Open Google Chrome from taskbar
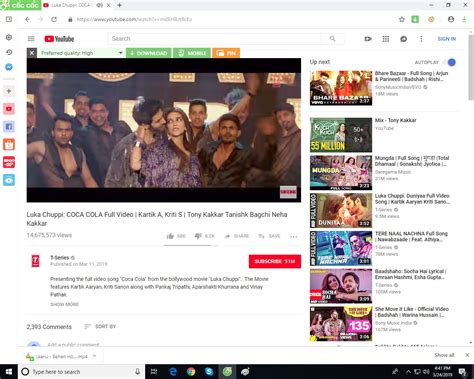The height and width of the screenshot is (379, 474). [x=191, y=372]
